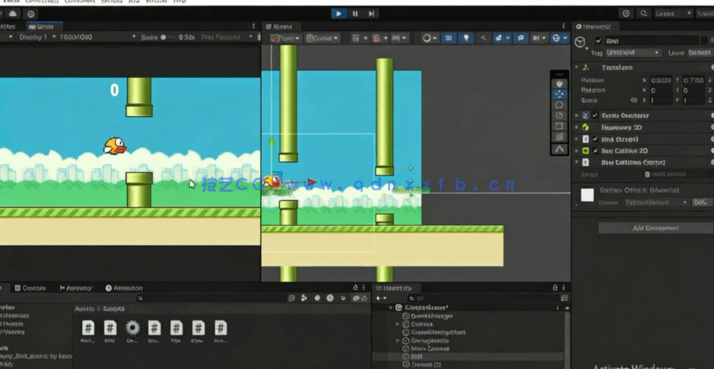Toggle Scene audio icon

483,38
